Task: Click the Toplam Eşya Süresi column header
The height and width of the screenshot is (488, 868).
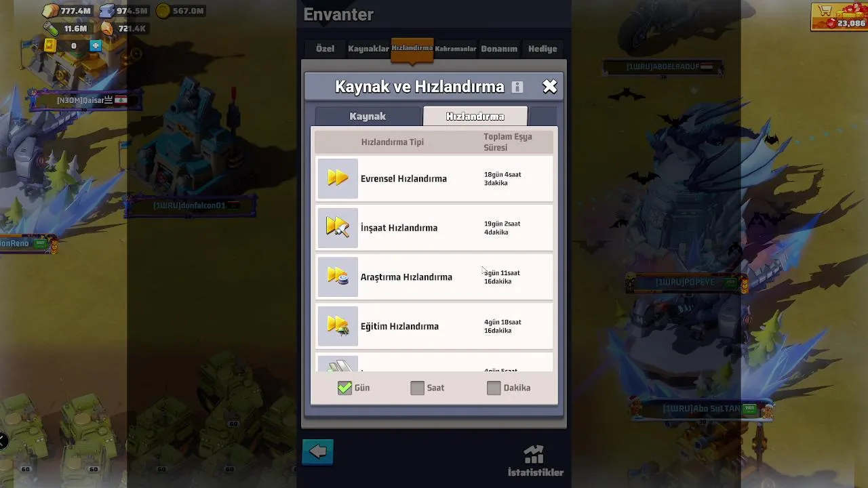Action: 508,142
